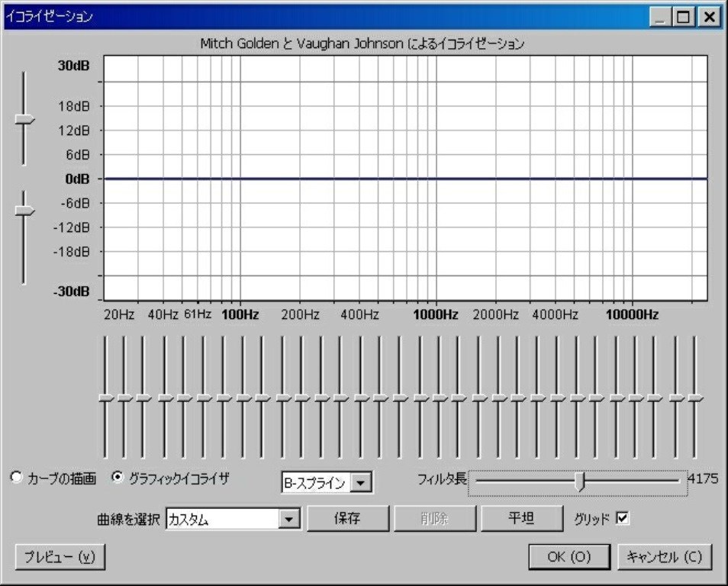This screenshot has height=586, width=728.
Task: Click the 0dB scale label
Action: [x=78, y=179]
